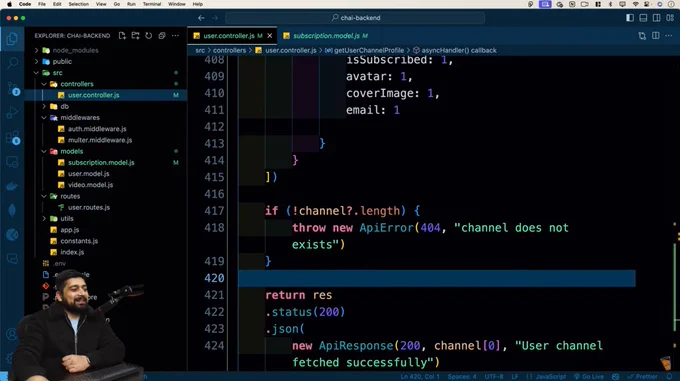Open editor more actions menu
The width and height of the screenshot is (680, 381).
point(669,36)
